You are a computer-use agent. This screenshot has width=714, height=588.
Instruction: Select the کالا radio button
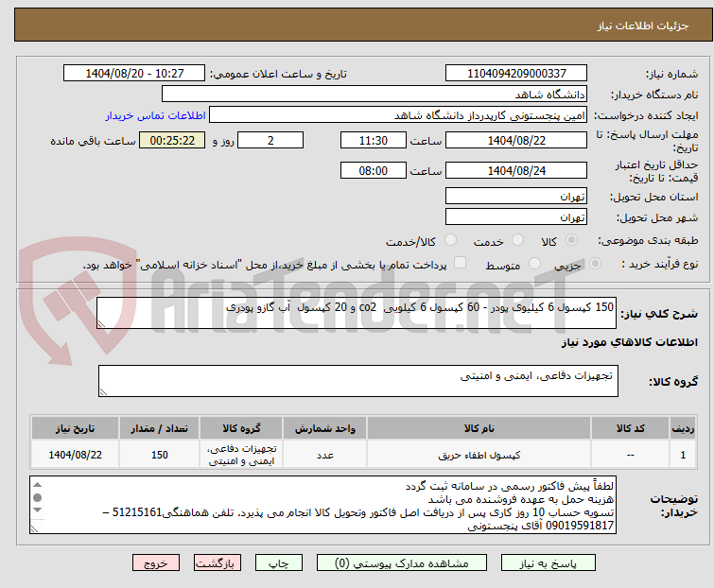(571, 240)
